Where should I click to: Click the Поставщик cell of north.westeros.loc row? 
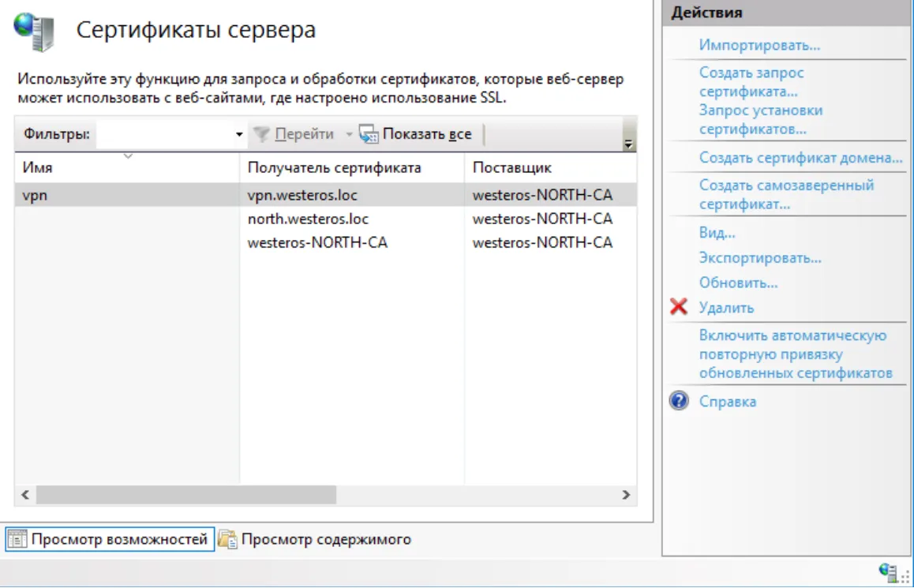point(542,219)
